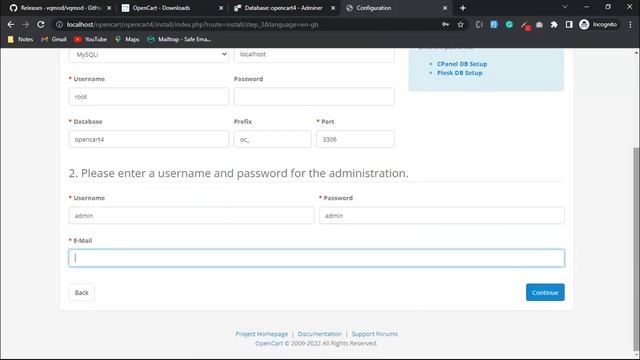
Task: Open the site information icon in address bar
Action: coord(60,24)
